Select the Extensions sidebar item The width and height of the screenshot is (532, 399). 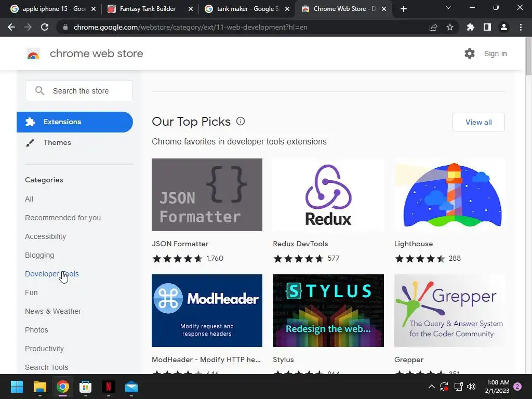[x=75, y=122]
